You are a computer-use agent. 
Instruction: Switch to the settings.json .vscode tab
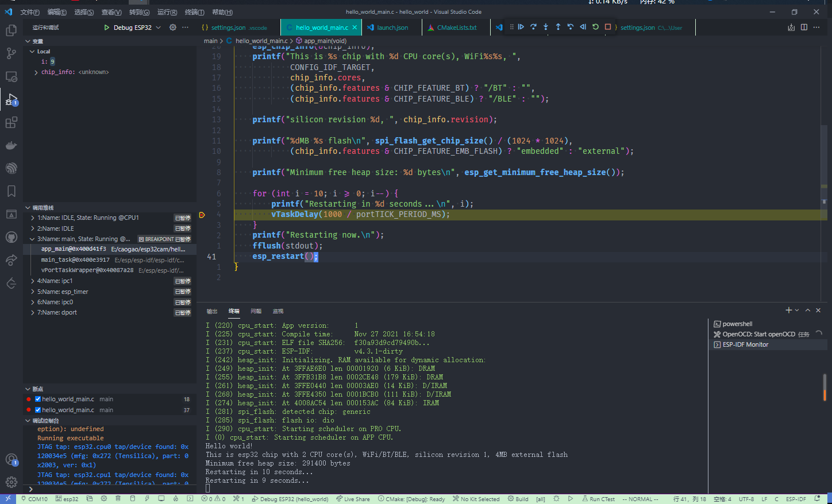(238, 28)
